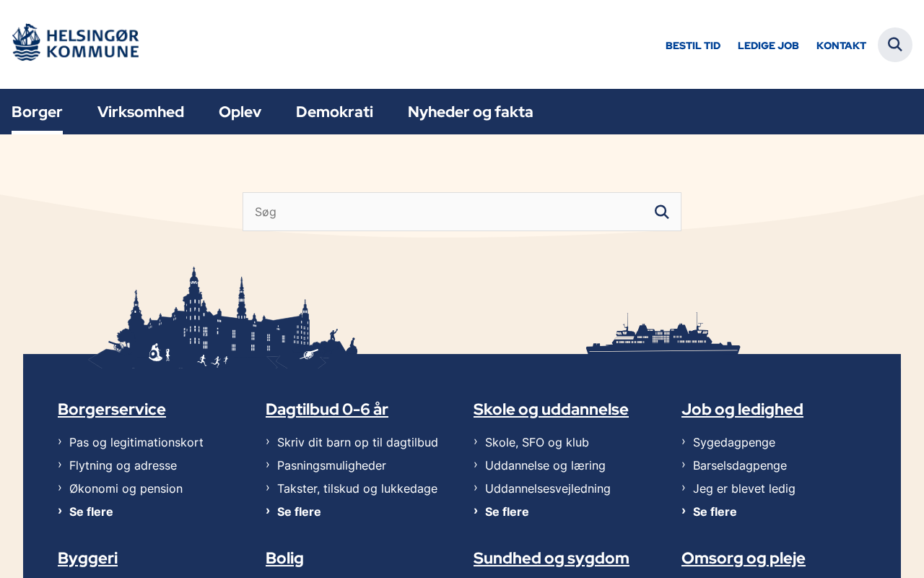Go to the Kontakt link
The height and width of the screenshot is (578, 924).
point(841,46)
